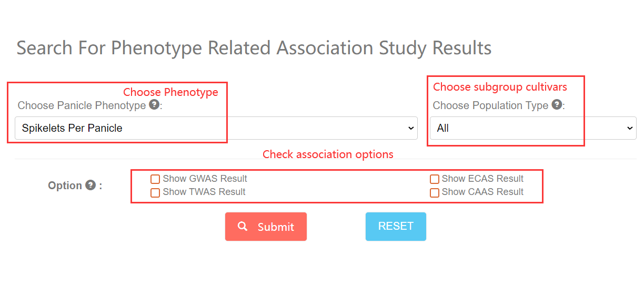644x283 pixels.
Task: Expand the Population Type dropdown showing All
Action: click(x=532, y=128)
